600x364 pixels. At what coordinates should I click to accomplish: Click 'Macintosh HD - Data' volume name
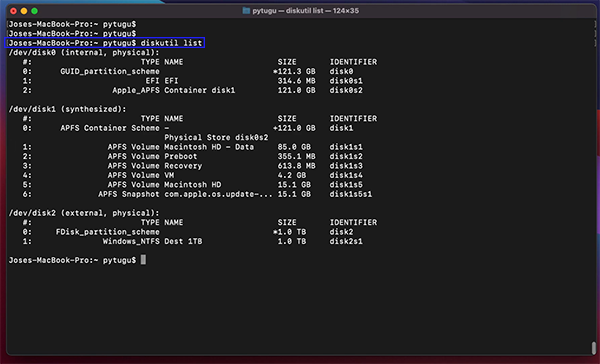pyautogui.click(x=209, y=147)
